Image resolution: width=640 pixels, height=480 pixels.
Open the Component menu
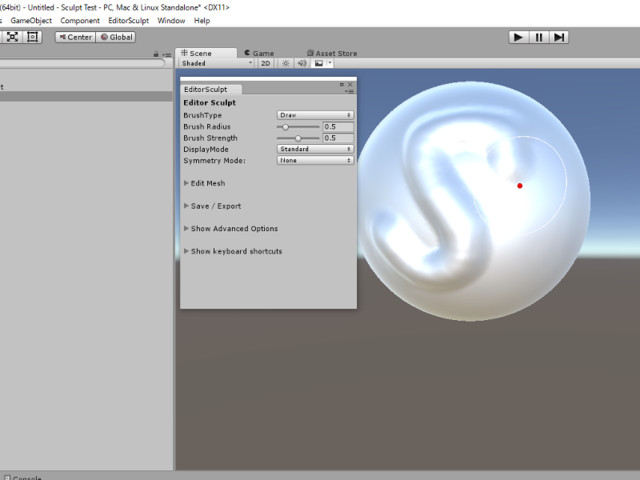point(80,20)
